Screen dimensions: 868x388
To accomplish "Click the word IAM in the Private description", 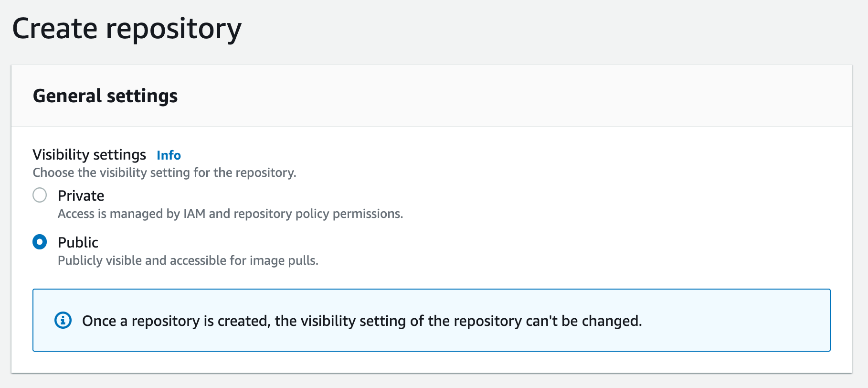I will point(194,214).
